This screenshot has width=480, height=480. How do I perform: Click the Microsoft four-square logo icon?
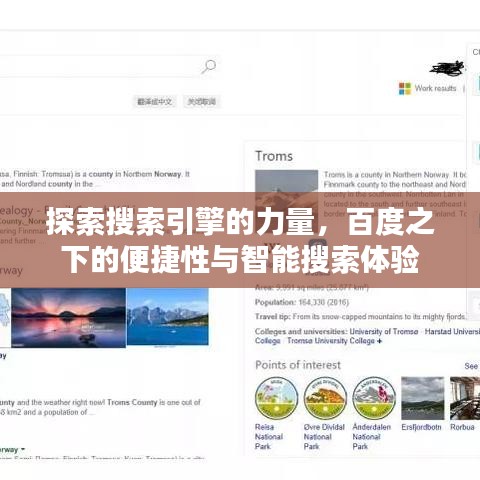pos(405,89)
